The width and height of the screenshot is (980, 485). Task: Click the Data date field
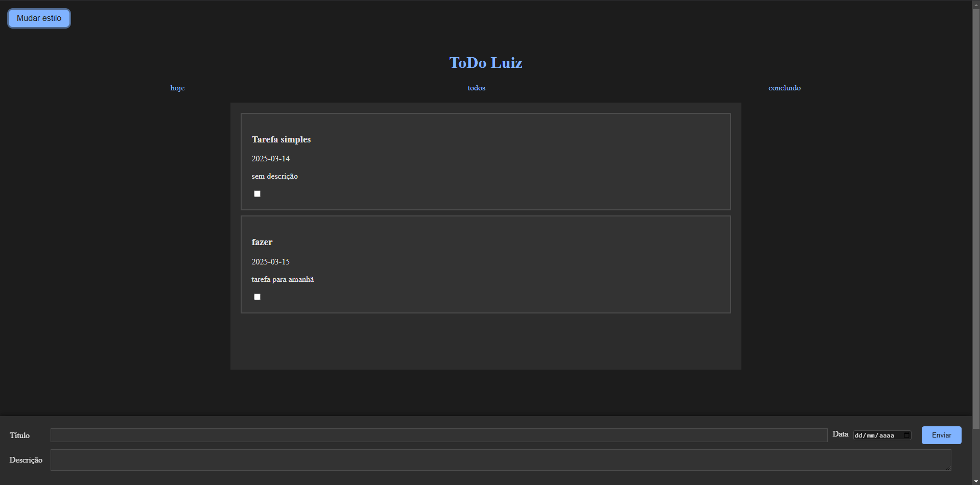click(x=882, y=435)
